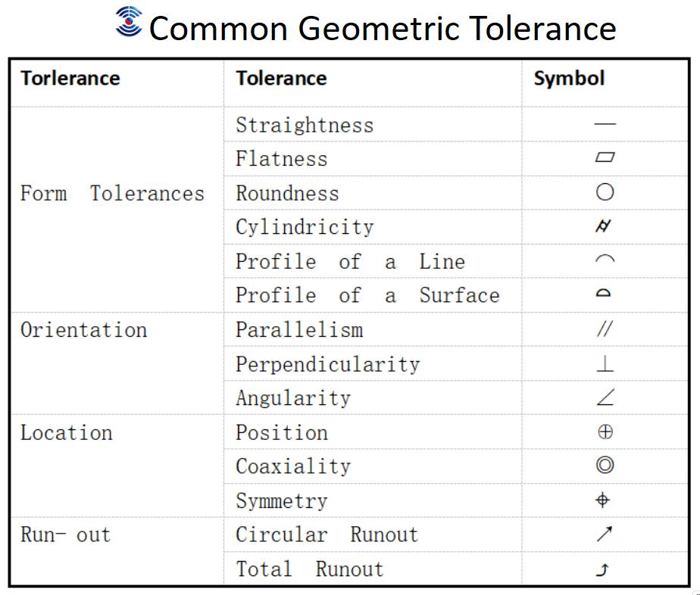This screenshot has height=595, width=700.
Task: Click the Perpendicularity symbol
Action: point(605,363)
